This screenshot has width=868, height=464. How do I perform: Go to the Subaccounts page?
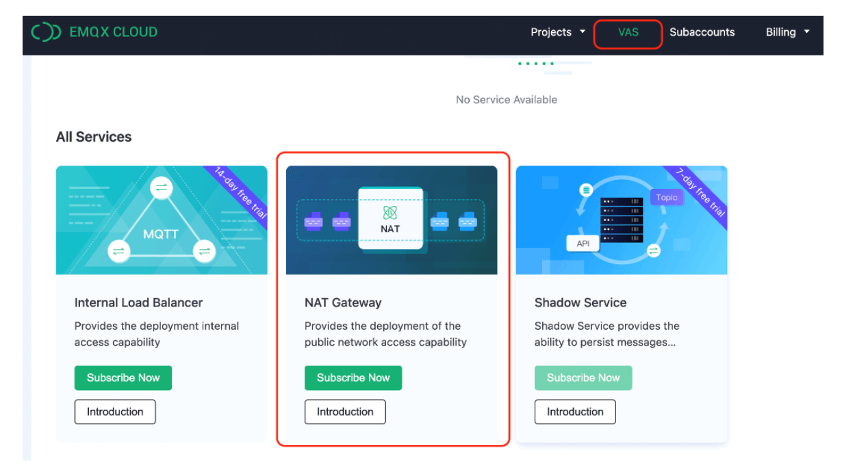[702, 32]
